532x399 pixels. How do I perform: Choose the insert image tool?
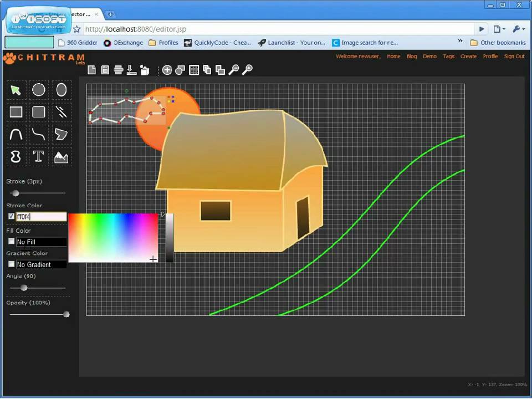coord(61,157)
